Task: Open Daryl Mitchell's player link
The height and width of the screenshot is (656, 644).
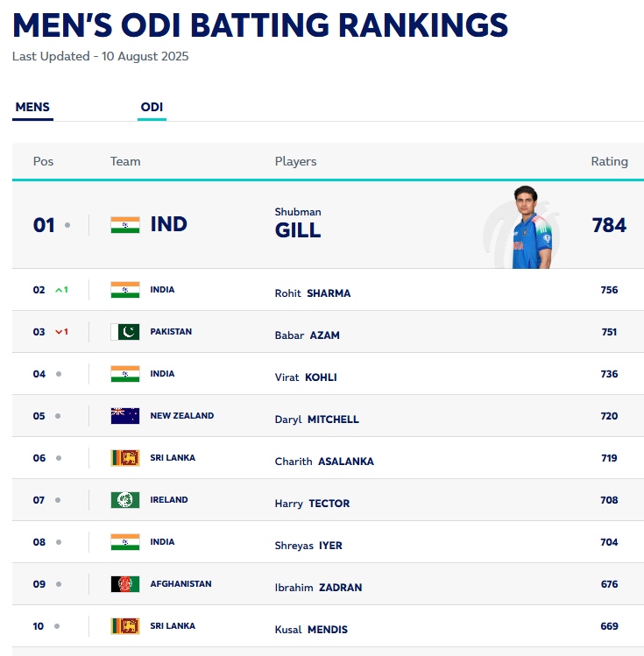Action: 316,420
